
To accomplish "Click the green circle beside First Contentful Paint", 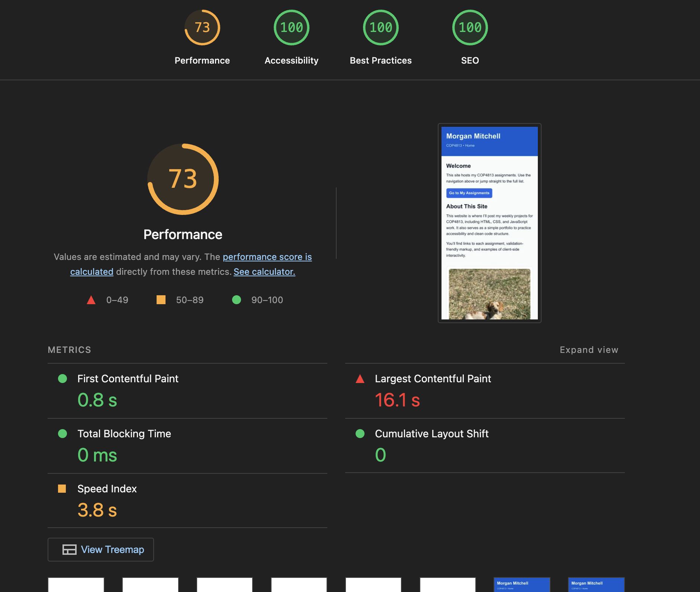I will (x=62, y=379).
